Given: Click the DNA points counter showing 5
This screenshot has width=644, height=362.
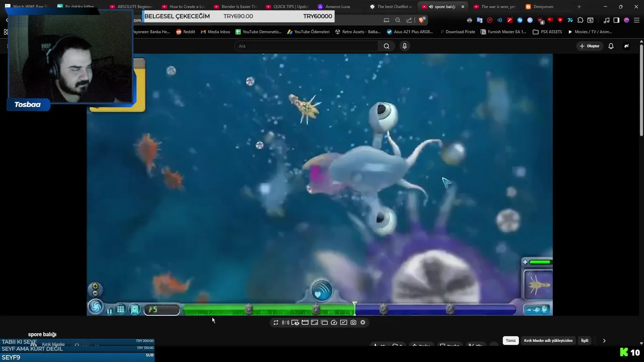Looking at the screenshot, I should 162,310.
